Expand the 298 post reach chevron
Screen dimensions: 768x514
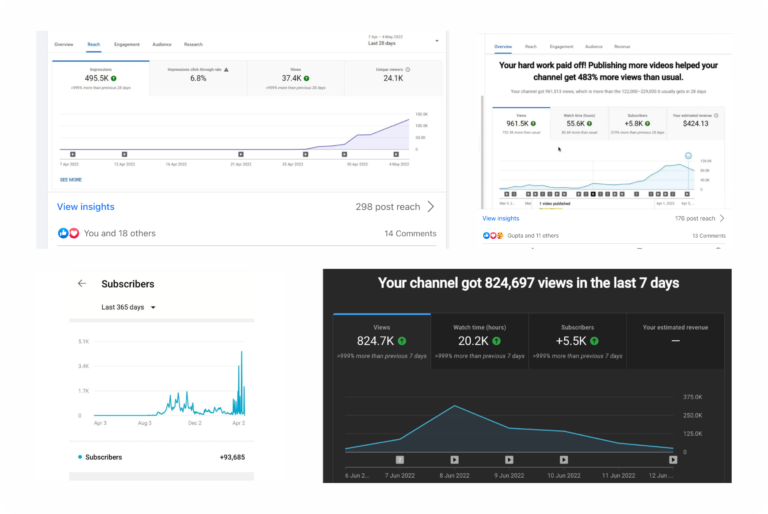tap(431, 207)
